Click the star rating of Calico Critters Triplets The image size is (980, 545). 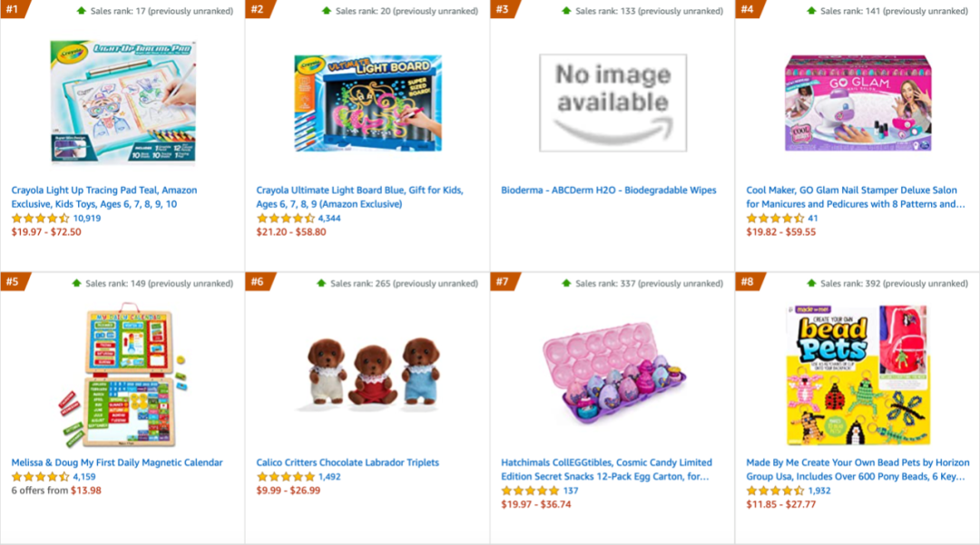coord(285,477)
